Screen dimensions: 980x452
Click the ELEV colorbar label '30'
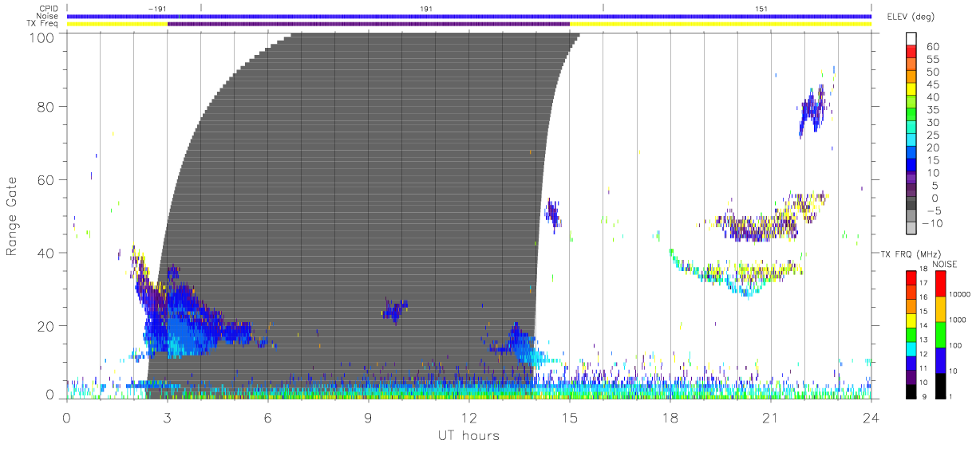932,122
